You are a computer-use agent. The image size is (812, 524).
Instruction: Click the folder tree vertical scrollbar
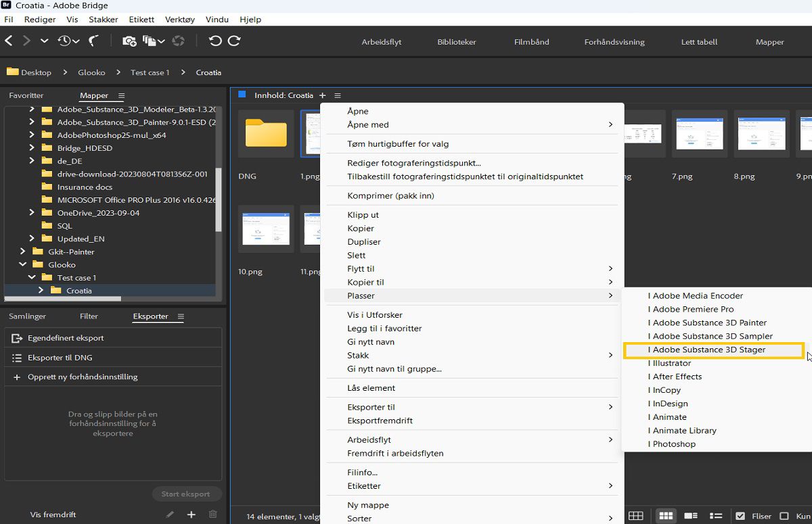[219, 199]
